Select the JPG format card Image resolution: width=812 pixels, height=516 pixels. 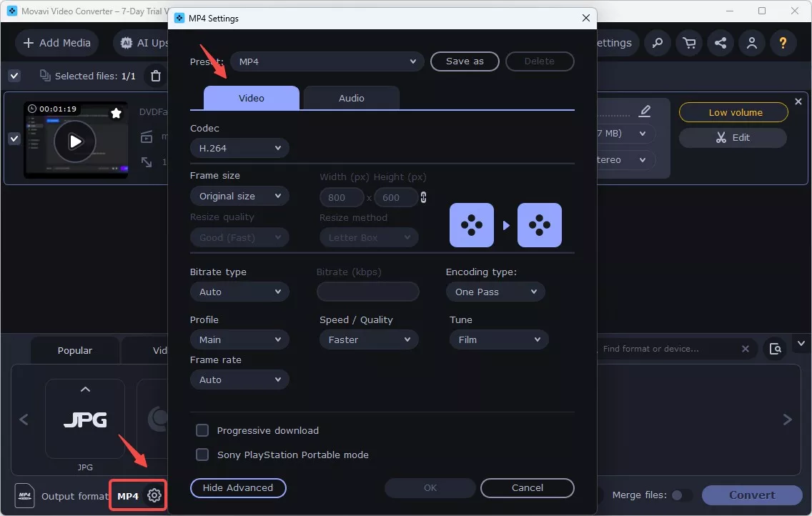85,418
